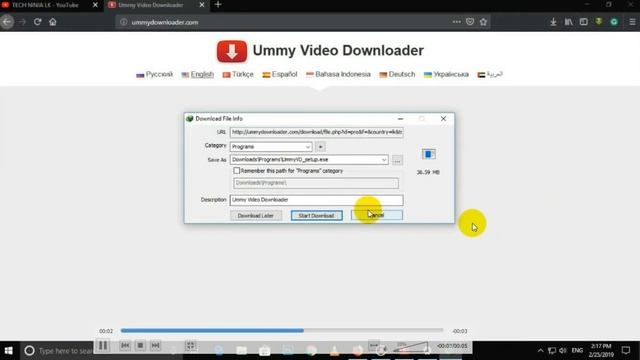Screen dimensions: 640x360
Task: Go to the browser home page
Action: pyautogui.click(x=53, y=22)
